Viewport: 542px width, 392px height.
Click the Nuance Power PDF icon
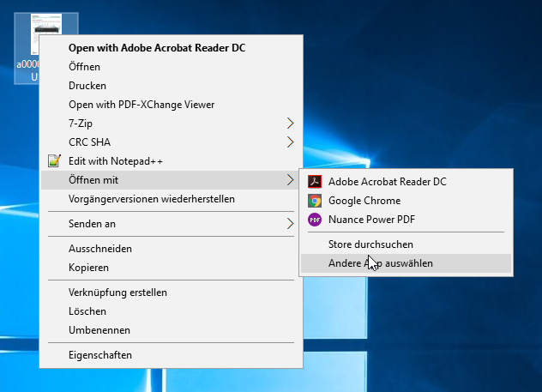(x=315, y=220)
